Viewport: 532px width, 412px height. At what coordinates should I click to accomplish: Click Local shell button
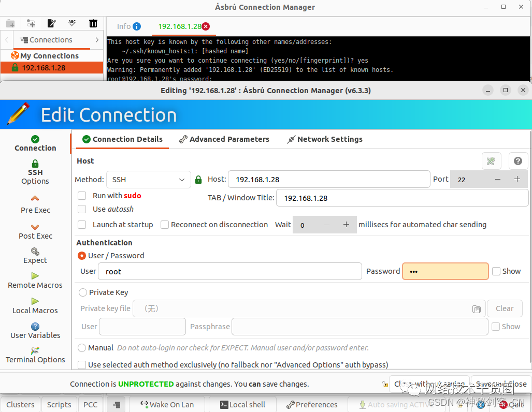tap(242, 405)
